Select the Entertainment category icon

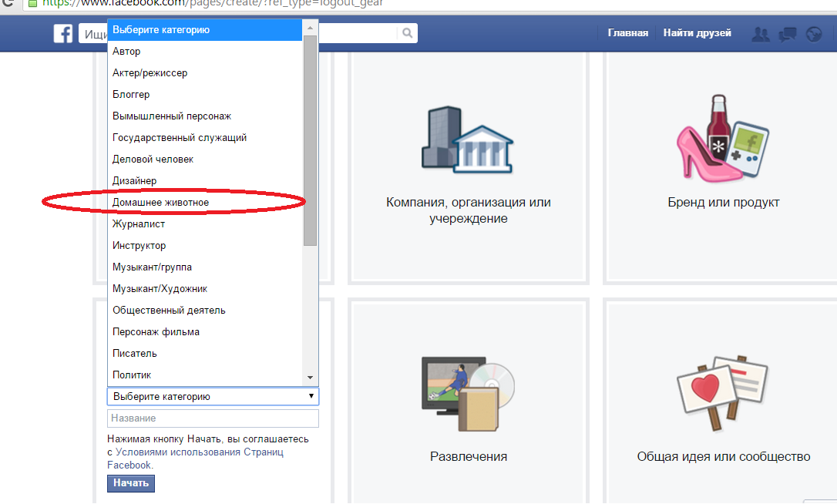pyautogui.click(x=468, y=396)
